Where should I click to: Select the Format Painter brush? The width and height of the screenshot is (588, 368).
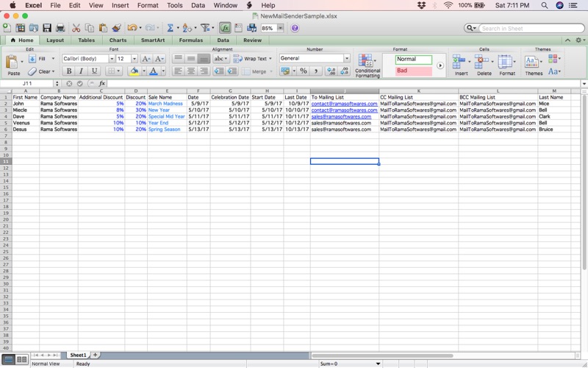click(x=116, y=28)
